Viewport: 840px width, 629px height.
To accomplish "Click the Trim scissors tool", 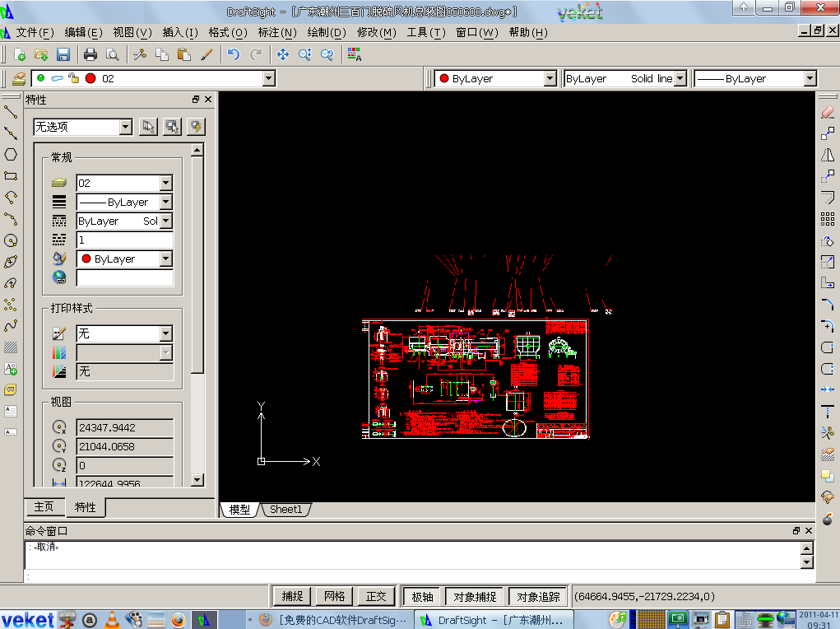I will [828, 432].
